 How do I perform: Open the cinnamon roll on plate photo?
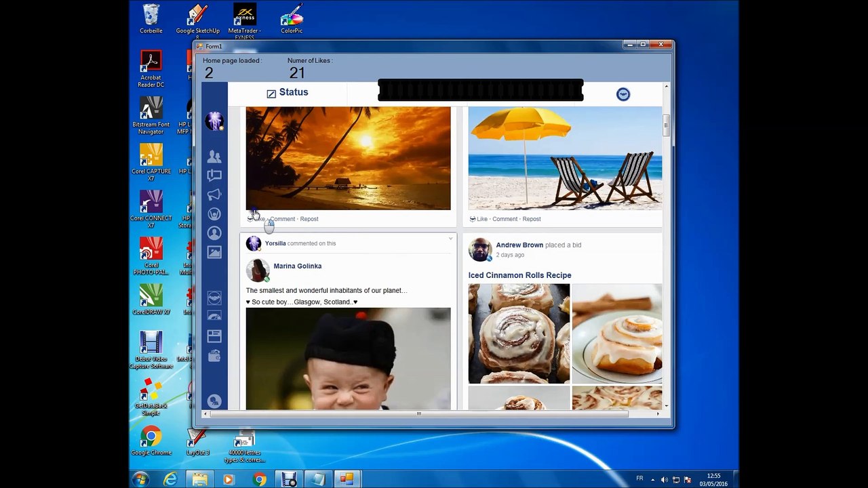617,333
